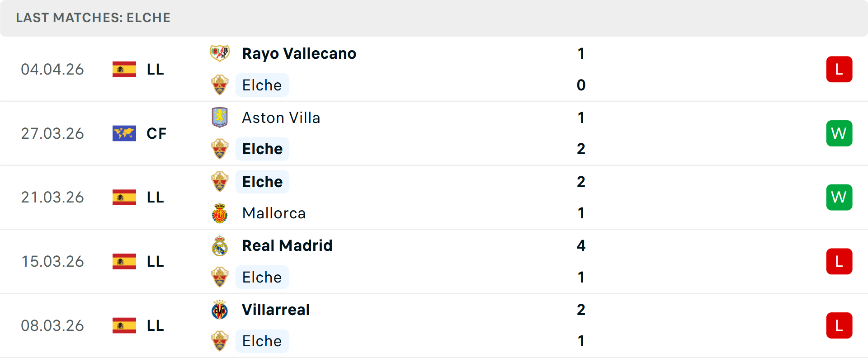Open the Villarreal team link
Screen dimensions: 868x358
coord(276,310)
